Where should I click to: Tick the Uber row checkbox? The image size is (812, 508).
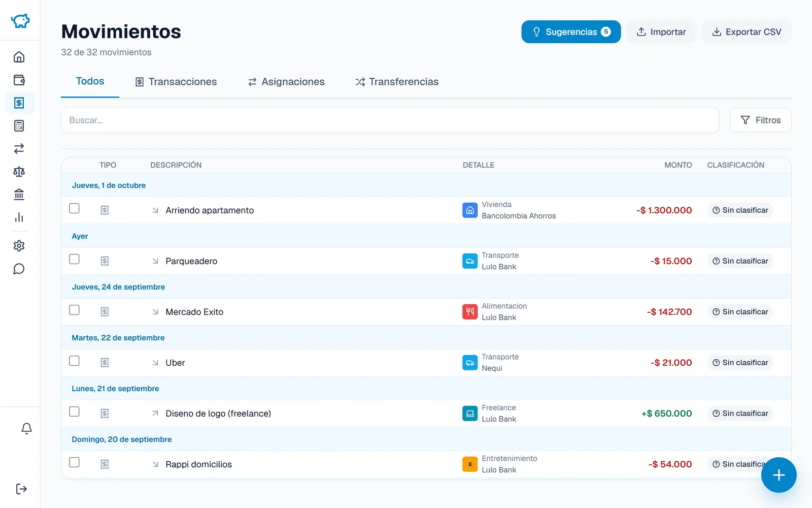point(74,361)
